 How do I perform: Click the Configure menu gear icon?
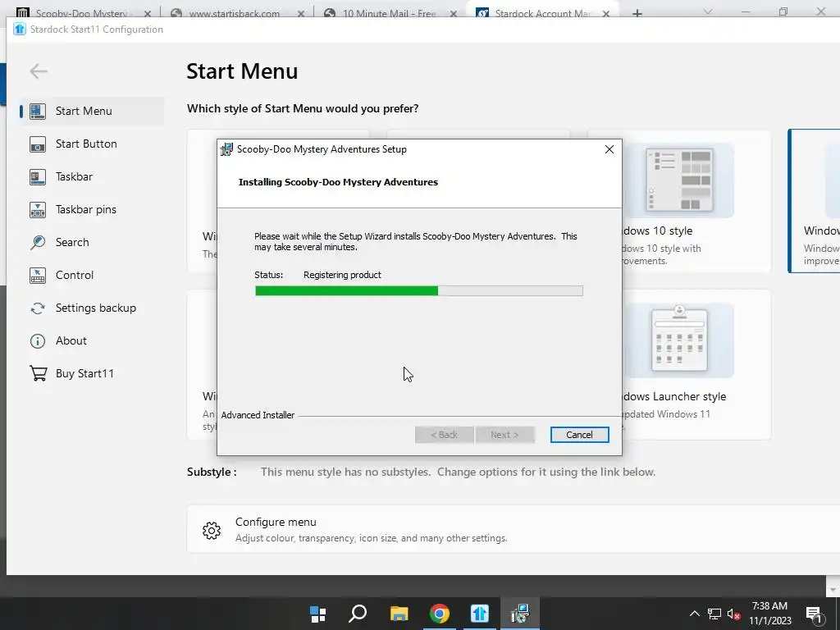(x=212, y=531)
